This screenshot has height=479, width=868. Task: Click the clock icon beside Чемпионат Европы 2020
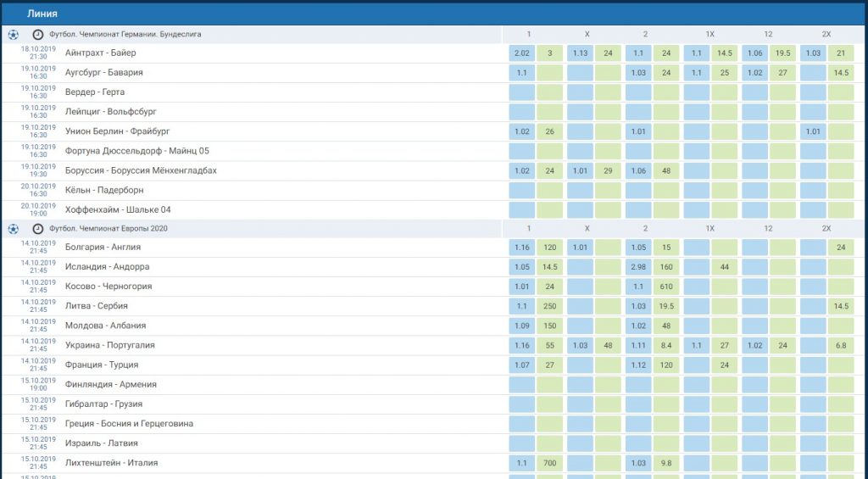37,229
